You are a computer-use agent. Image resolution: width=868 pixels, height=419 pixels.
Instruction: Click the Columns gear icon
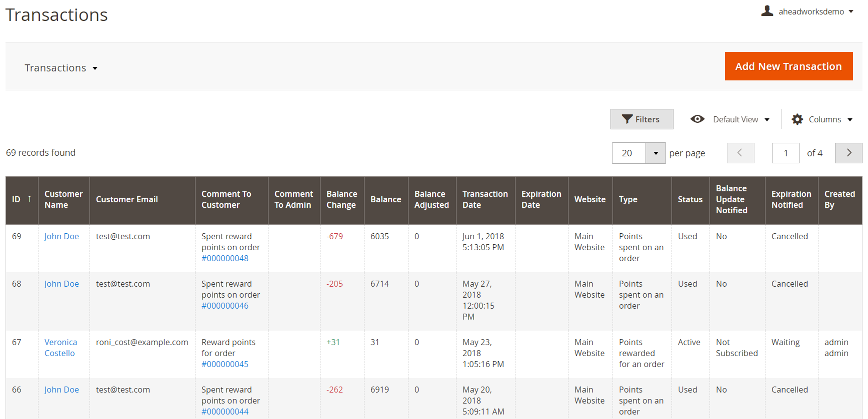pos(797,119)
